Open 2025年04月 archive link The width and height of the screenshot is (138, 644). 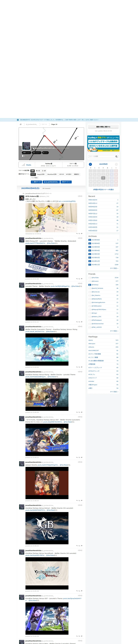click(95, 251)
